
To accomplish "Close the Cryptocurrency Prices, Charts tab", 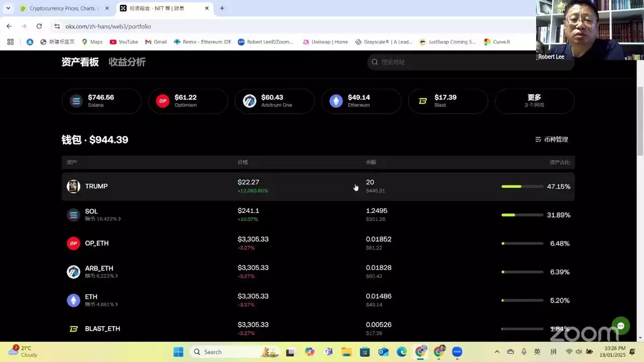I will (107, 9).
